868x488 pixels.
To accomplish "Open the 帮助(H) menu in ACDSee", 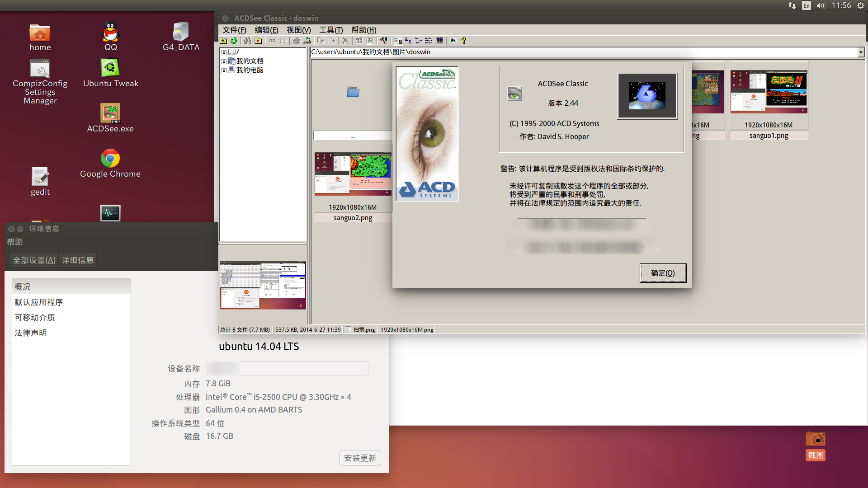I will (x=364, y=30).
